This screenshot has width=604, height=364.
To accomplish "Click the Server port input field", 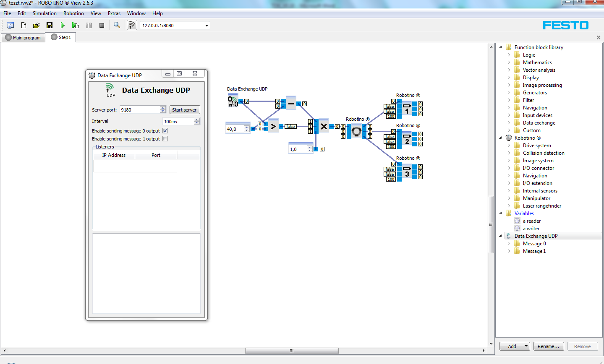I will [x=140, y=110].
